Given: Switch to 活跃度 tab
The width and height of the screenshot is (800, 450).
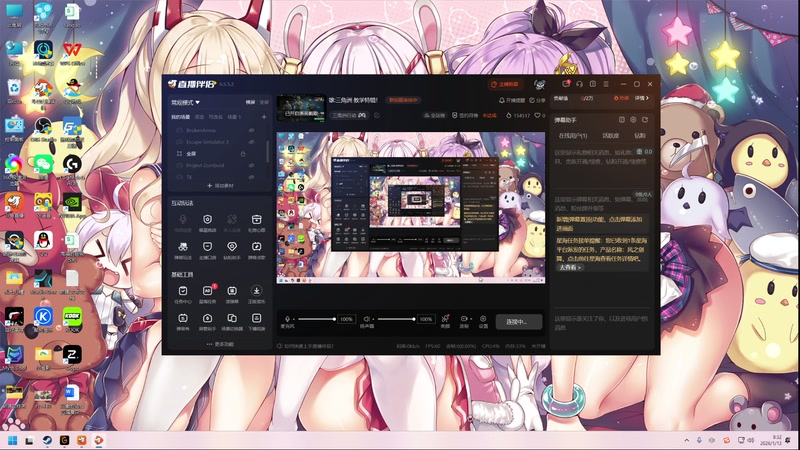Looking at the screenshot, I should 610,136.
